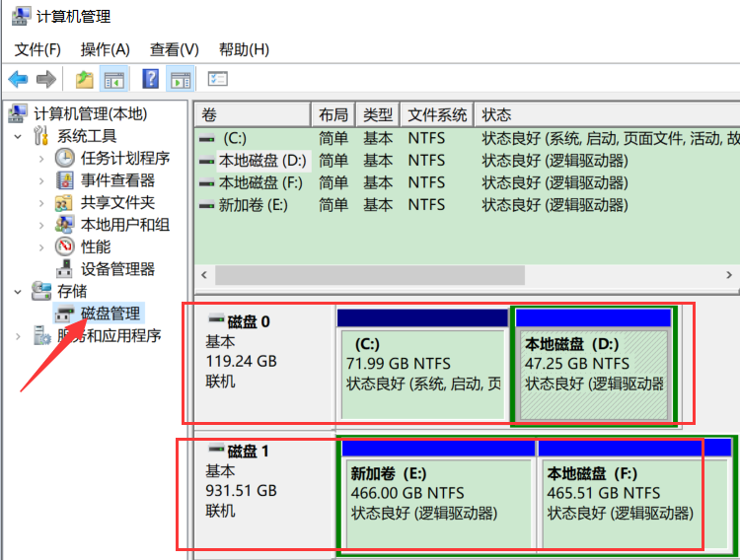Screen dimensions: 740x560
Task: Select 事件查看器 in the tree
Action: (117, 180)
